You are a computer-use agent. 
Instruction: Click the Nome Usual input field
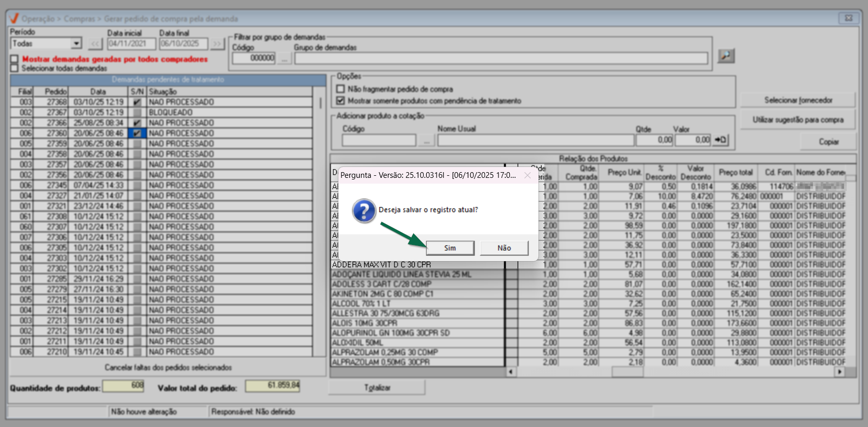(x=535, y=140)
